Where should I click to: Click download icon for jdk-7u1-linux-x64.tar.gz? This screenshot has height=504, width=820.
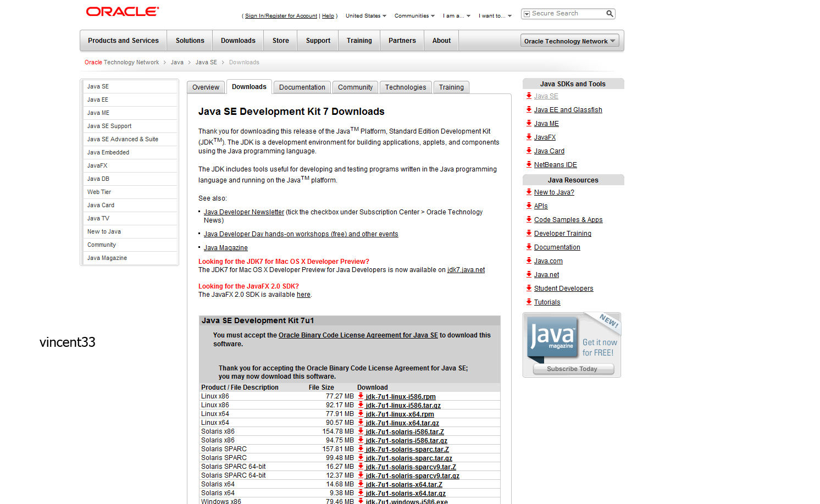[x=361, y=422]
